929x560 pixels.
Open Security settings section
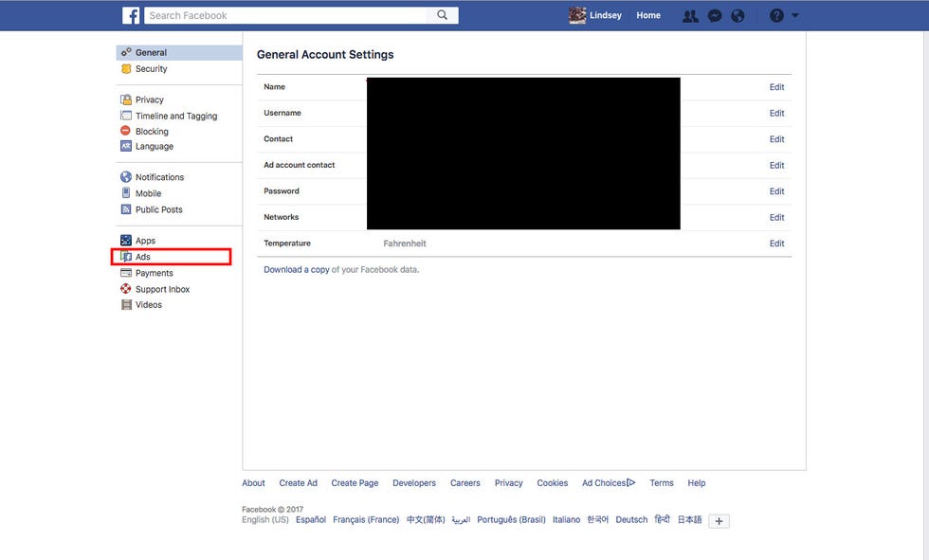click(151, 68)
